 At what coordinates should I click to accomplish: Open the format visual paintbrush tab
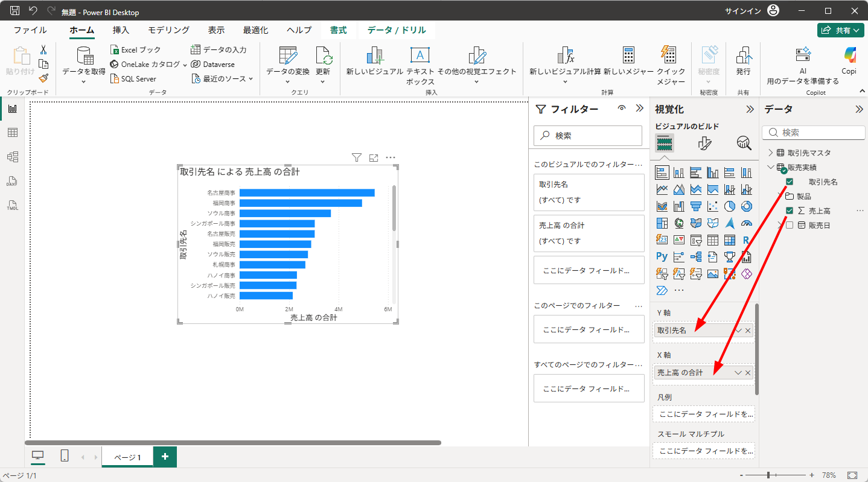[x=704, y=143]
